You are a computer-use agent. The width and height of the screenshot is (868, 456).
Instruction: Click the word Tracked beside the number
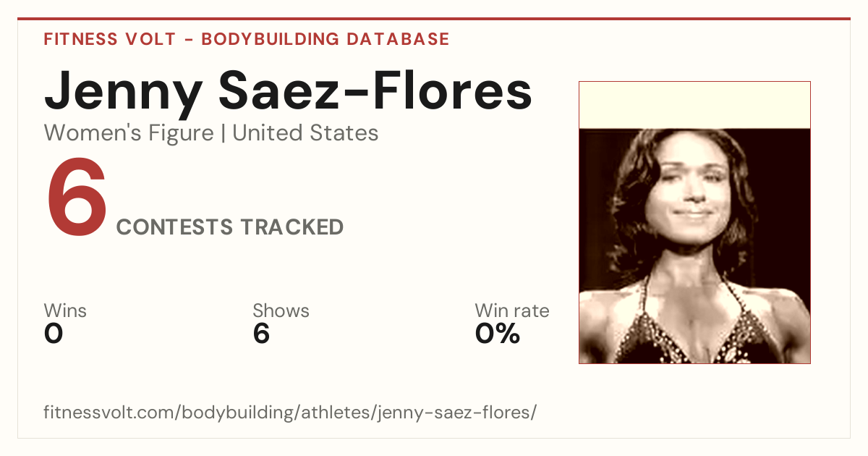(292, 227)
